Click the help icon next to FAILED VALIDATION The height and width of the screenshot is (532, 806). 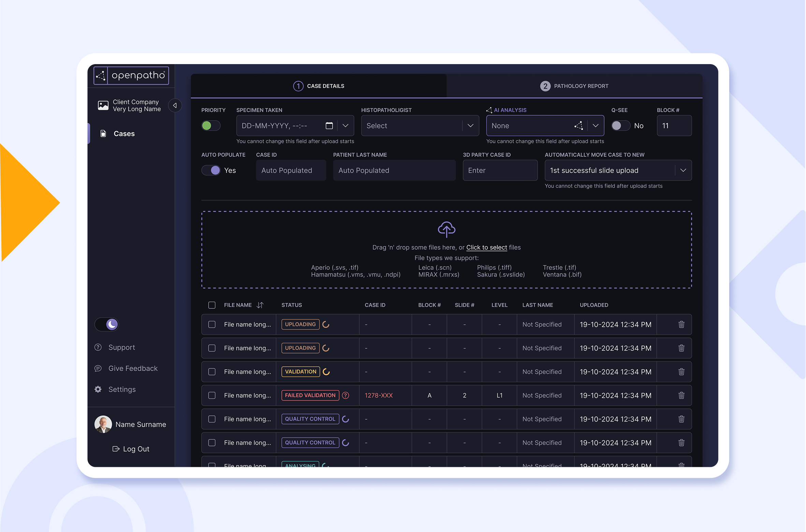pyautogui.click(x=346, y=395)
